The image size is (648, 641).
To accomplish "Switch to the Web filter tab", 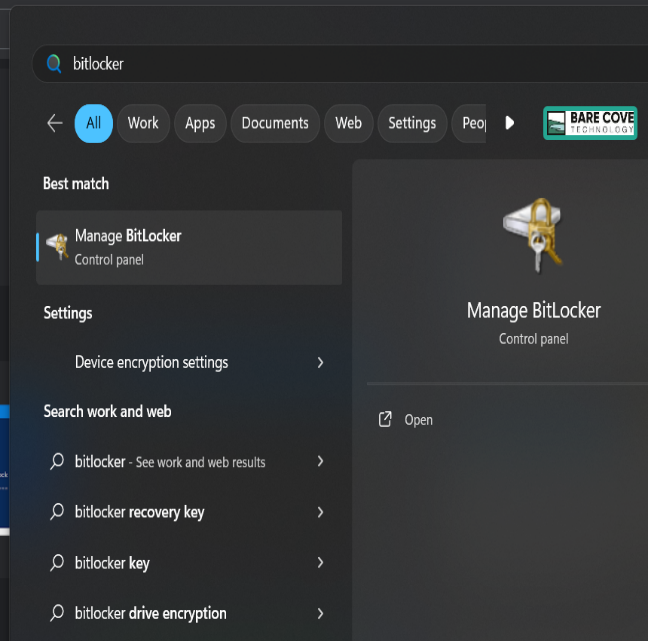I will click(x=348, y=123).
